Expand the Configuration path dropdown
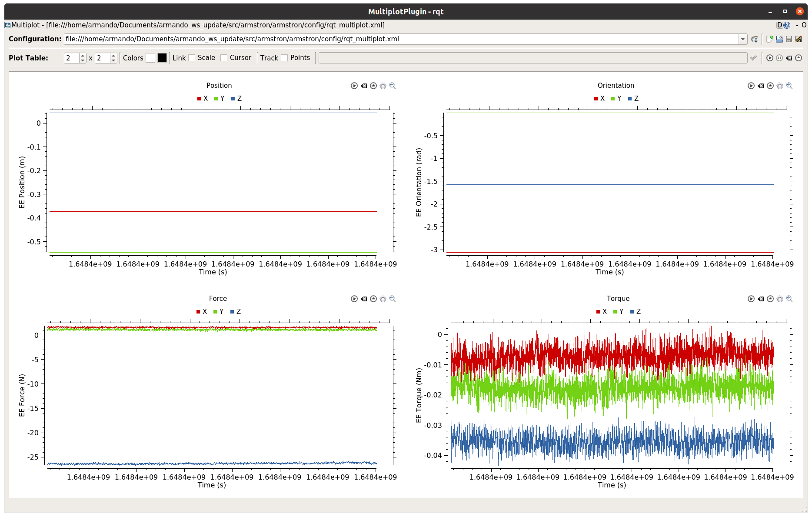Screen dimensions: 812x517 (x=743, y=39)
